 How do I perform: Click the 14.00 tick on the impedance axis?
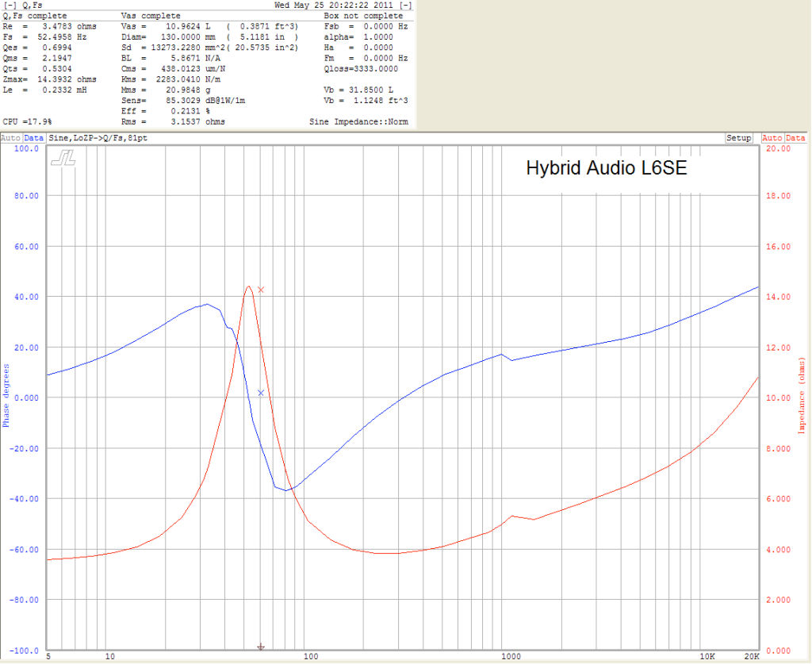pyautogui.click(x=779, y=297)
